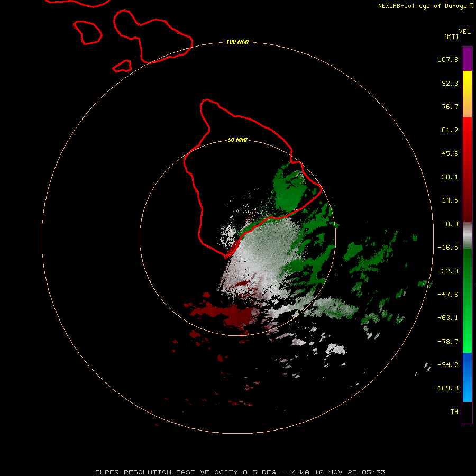Click the -47.6 legend value
476x476 pixels.
(448, 295)
